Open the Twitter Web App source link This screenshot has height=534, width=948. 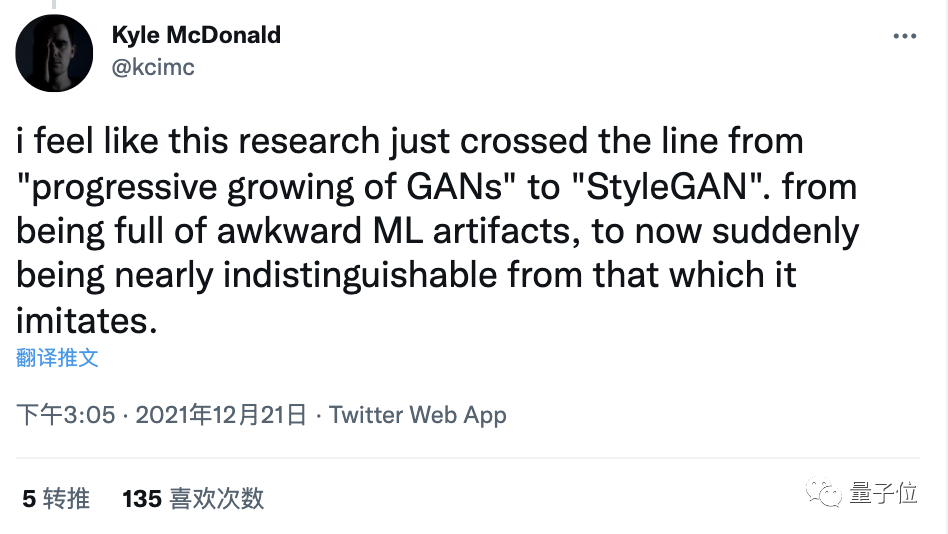(417, 415)
